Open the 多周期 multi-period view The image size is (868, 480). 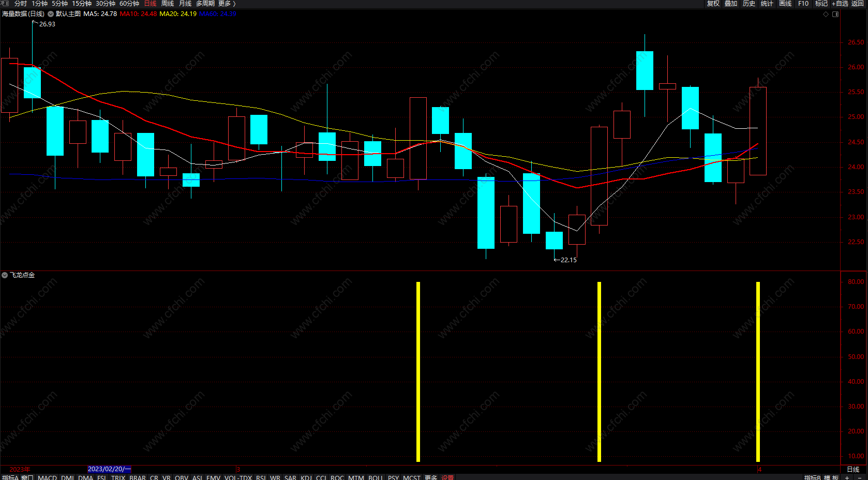click(205, 4)
